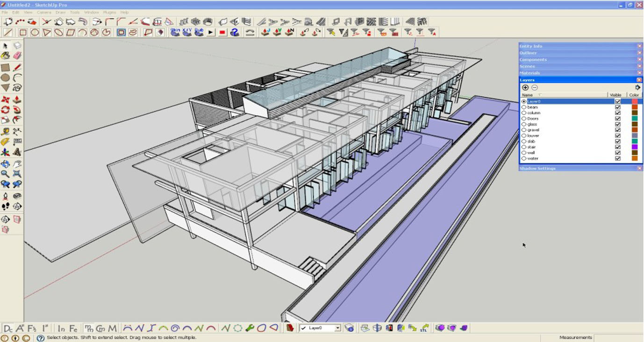
Task: Expand the Entity Info panel
Action: (x=531, y=46)
